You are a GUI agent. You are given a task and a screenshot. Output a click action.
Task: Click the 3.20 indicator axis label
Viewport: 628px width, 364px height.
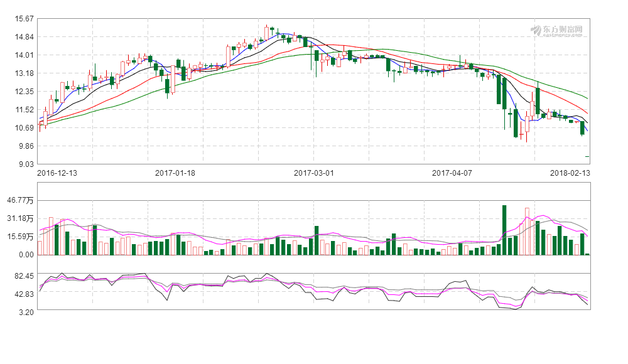click(x=26, y=311)
